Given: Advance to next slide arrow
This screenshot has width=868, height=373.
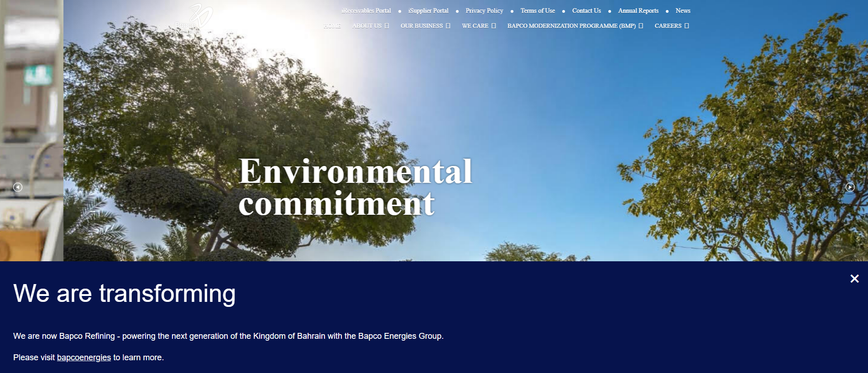Looking at the screenshot, I should point(850,187).
